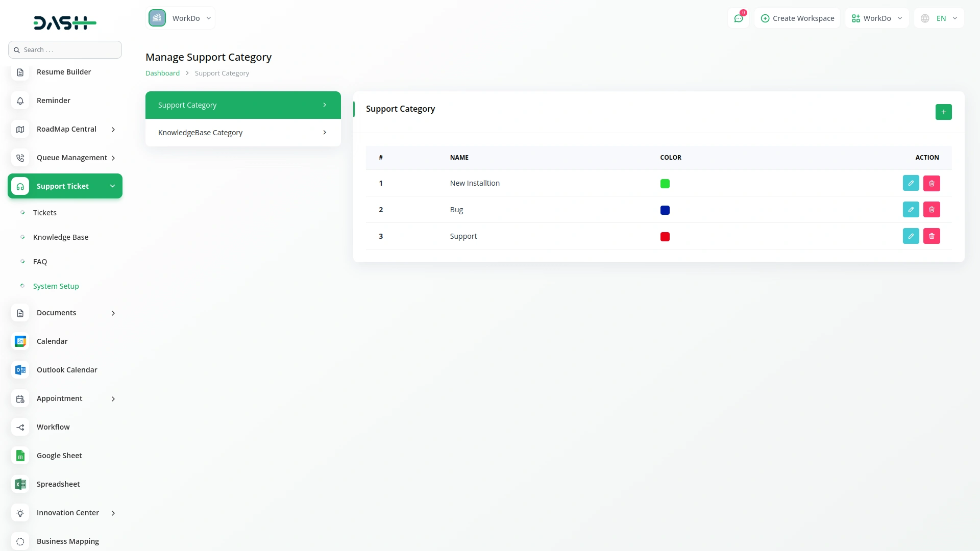
Task: Open the Workflow sidebar item
Action: click(x=53, y=427)
